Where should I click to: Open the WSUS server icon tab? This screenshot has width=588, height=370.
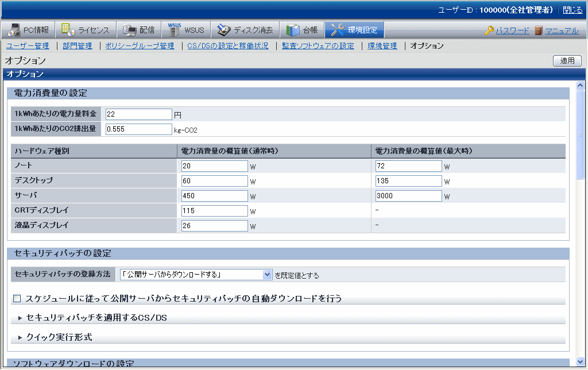[174, 30]
